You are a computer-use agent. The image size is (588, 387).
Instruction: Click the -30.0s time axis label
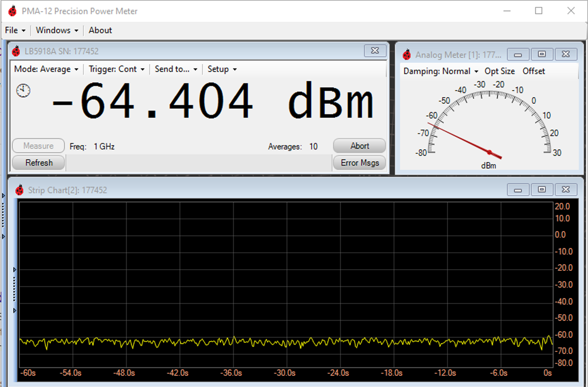click(285, 373)
